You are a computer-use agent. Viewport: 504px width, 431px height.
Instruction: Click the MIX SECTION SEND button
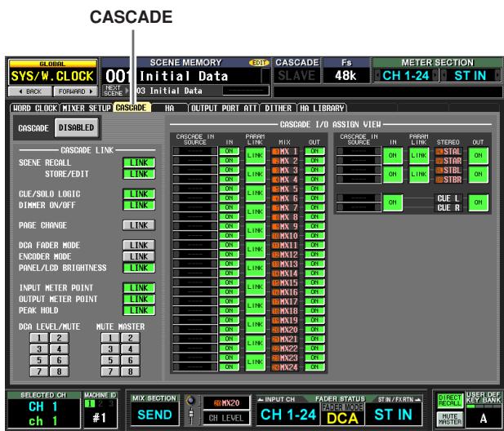click(154, 415)
